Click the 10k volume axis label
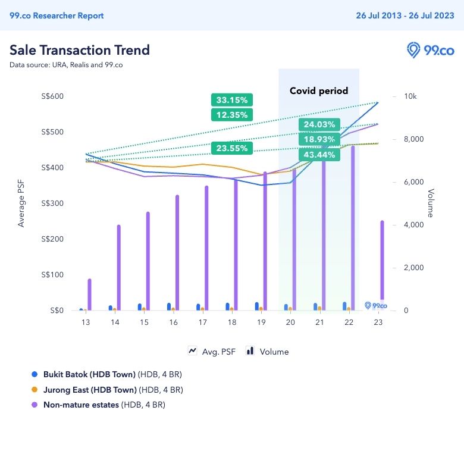The width and height of the screenshot is (464, 476). [410, 96]
